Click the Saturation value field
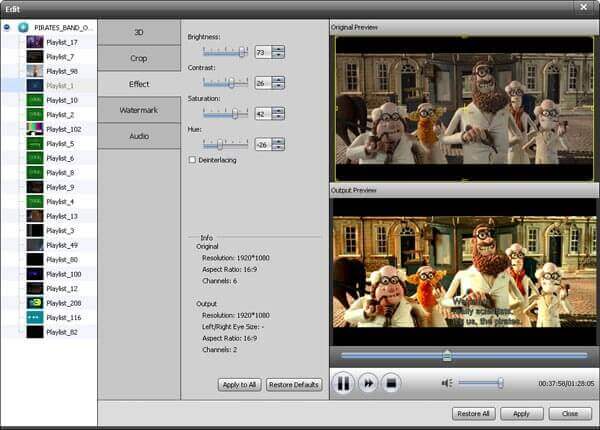This screenshot has width=600, height=430. click(x=263, y=114)
